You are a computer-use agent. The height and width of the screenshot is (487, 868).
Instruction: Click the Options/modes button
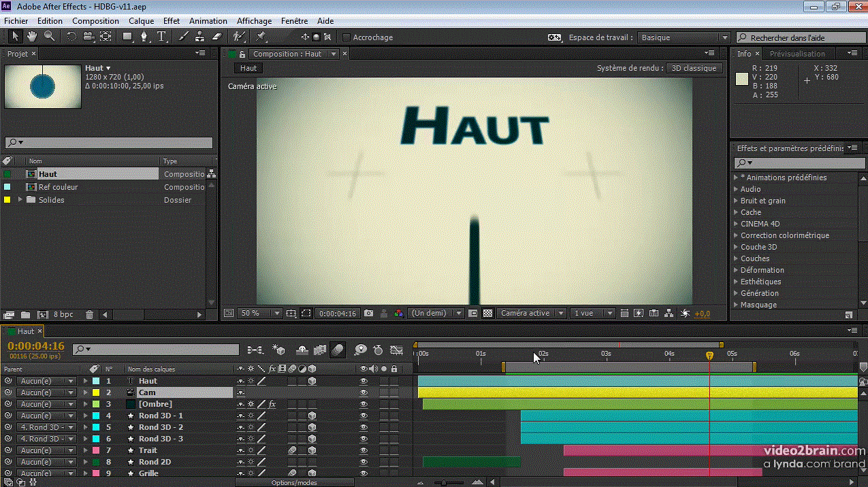point(294,482)
